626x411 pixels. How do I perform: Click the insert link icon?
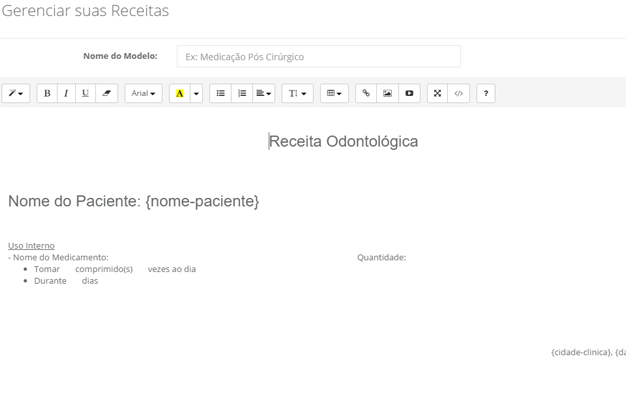366,93
